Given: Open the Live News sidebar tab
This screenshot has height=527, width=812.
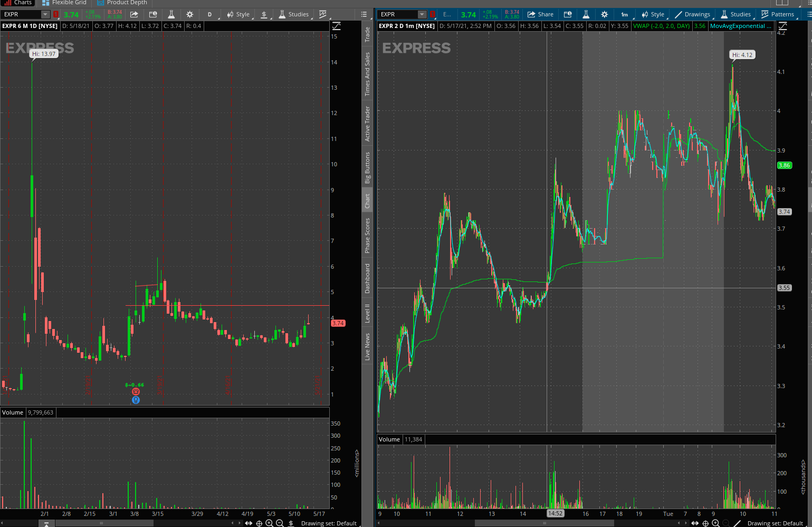Looking at the screenshot, I should click(367, 347).
